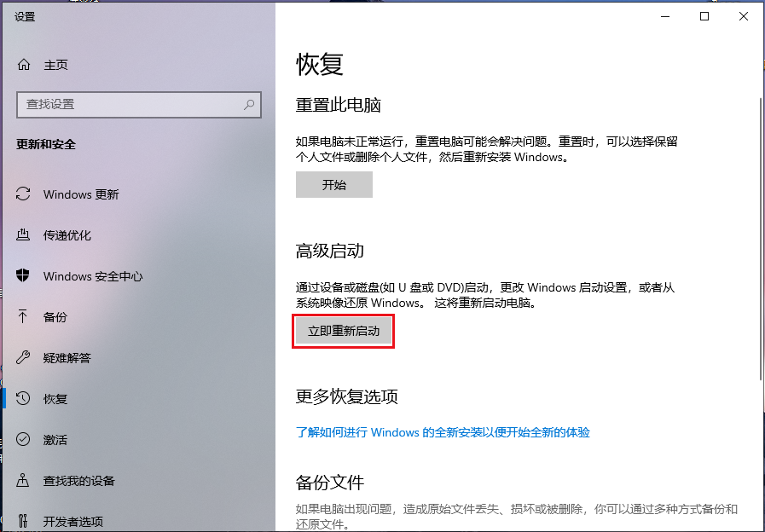
Task: Click the Troubleshoot wrench icon
Action: click(x=24, y=358)
